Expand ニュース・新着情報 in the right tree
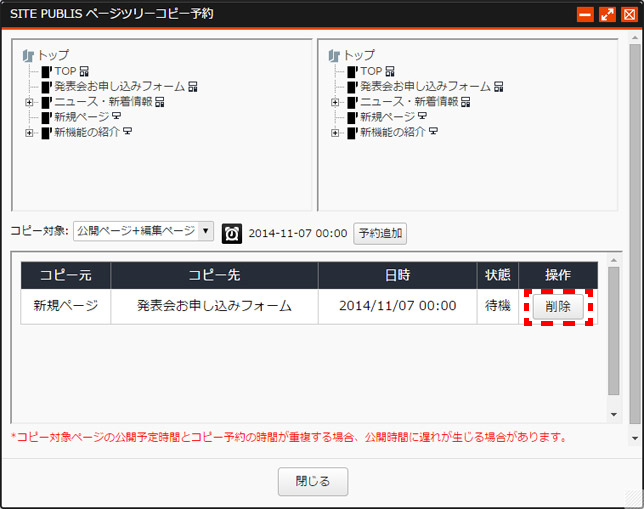Image resolution: width=644 pixels, height=509 pixels. pyautogui.click(x=335, y=102)
